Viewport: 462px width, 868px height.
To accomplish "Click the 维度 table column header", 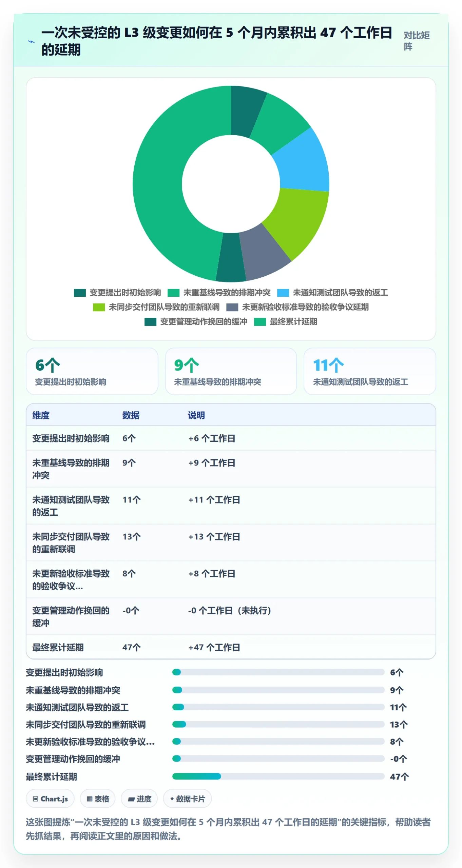I will tap(41, 415).
